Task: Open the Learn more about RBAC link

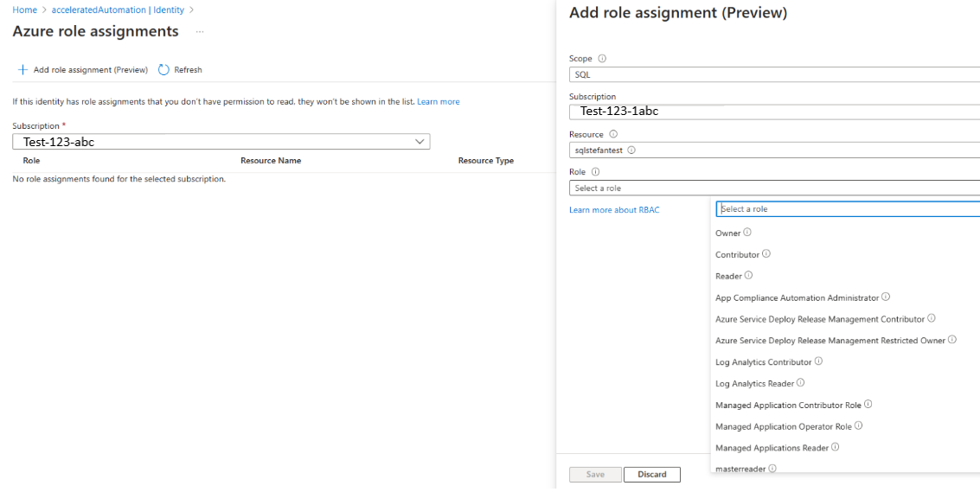Action: (614, 210)
